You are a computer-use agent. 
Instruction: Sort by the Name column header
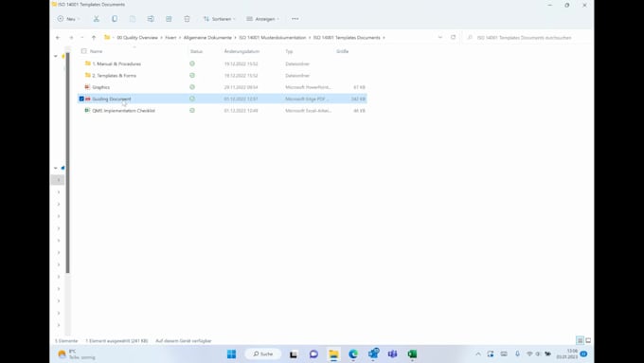click(x=96, y=51)
